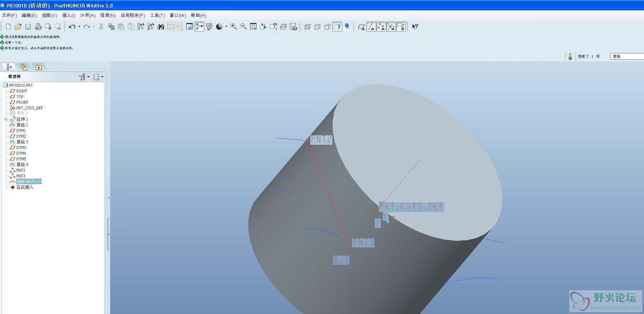This screenshot has height=314, width=644.
Task: Open the 工具(T) menu
Action: pos(157,15)
